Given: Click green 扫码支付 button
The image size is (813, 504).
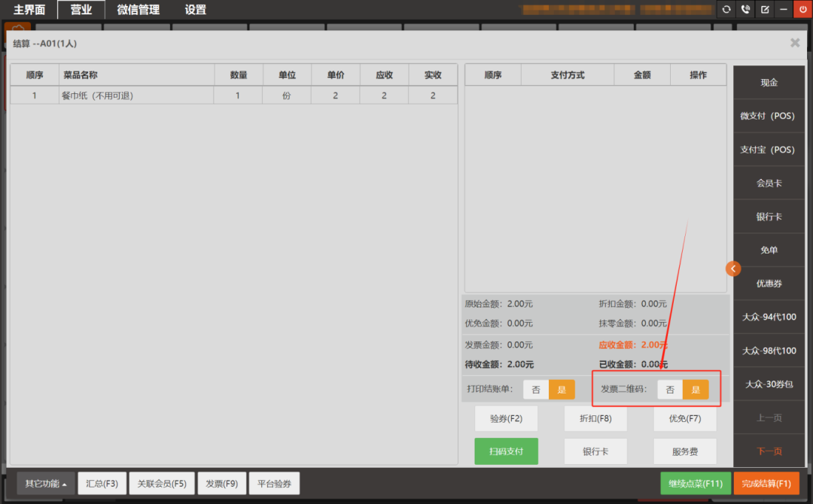Looking at the screenshot, I should tap(506, 451).
